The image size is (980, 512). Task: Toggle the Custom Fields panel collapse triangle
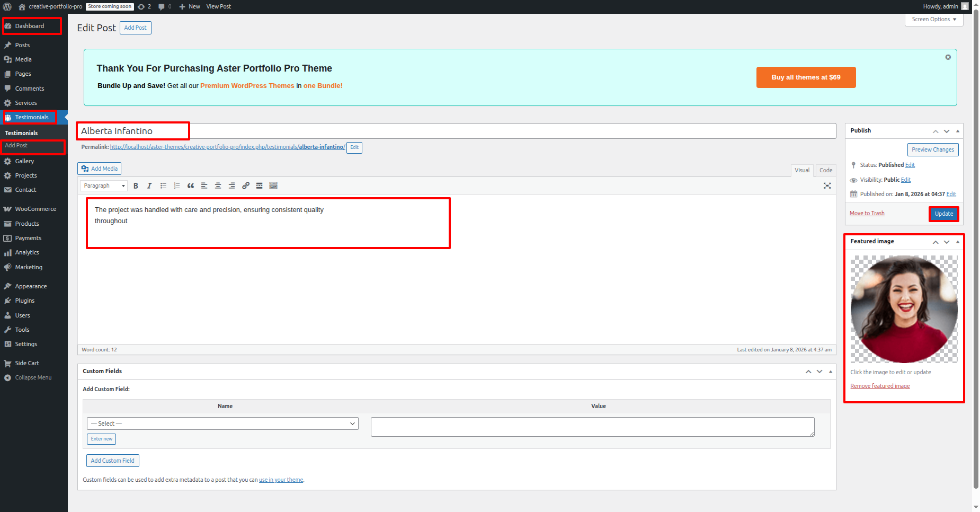tap(830, 372)
